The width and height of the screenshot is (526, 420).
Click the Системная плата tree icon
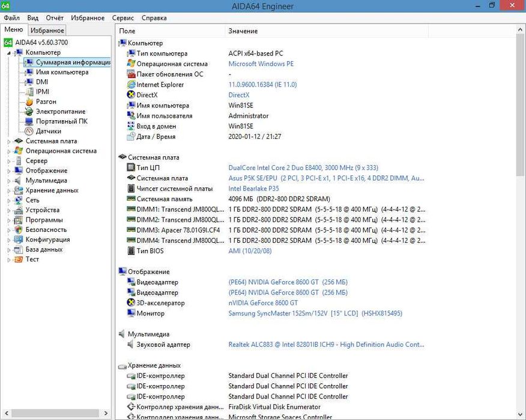click(19, 141)
